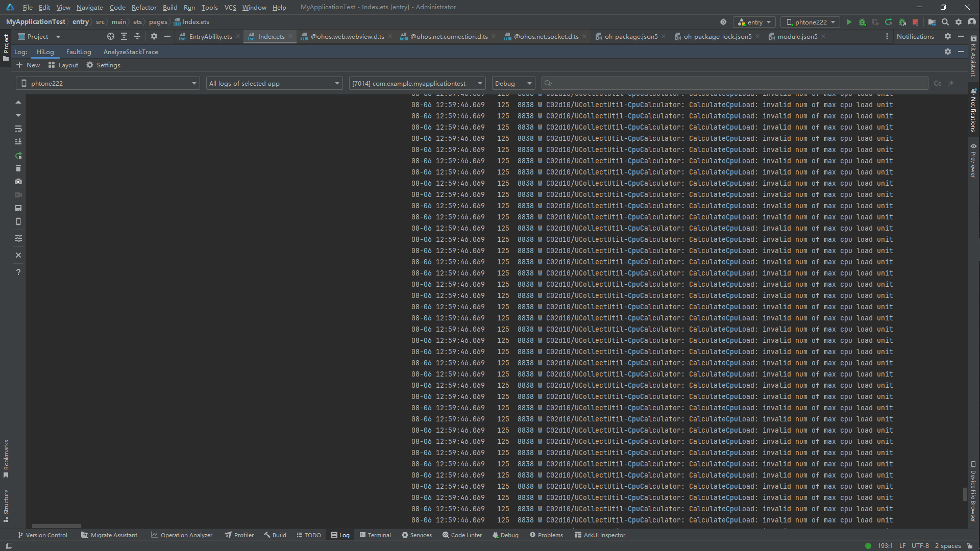Open the Code Linter tool window
The width and height of the screenshot is (980, 551).
[x=462, y=535]
